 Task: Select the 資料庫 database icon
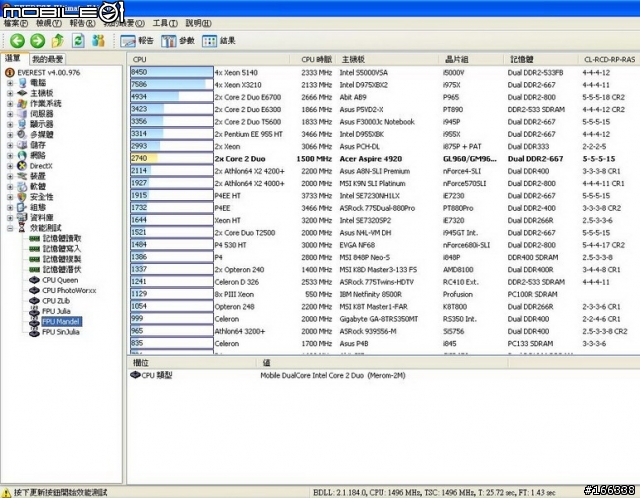pyautogui.click(x=22, y=218)
